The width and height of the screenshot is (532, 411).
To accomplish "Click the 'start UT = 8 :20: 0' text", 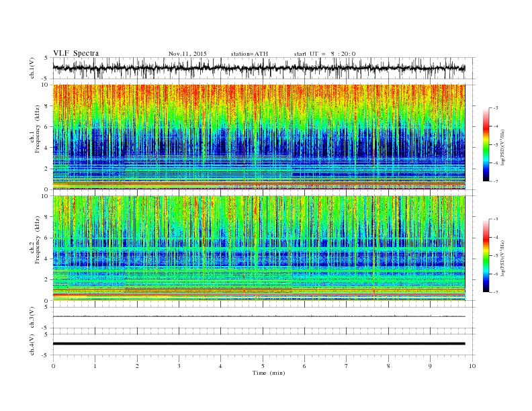I will (x=324, y=54).
